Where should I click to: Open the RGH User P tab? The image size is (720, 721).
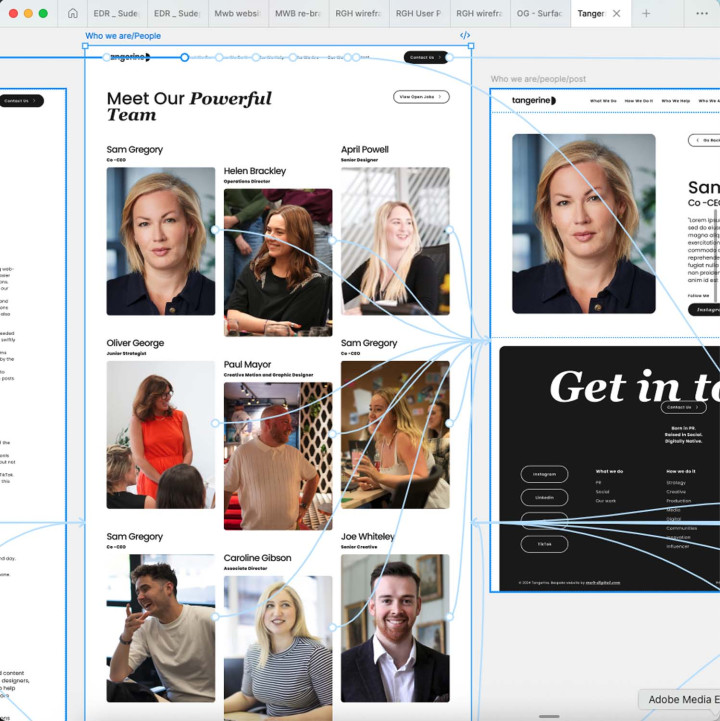(x=417, y=14)
